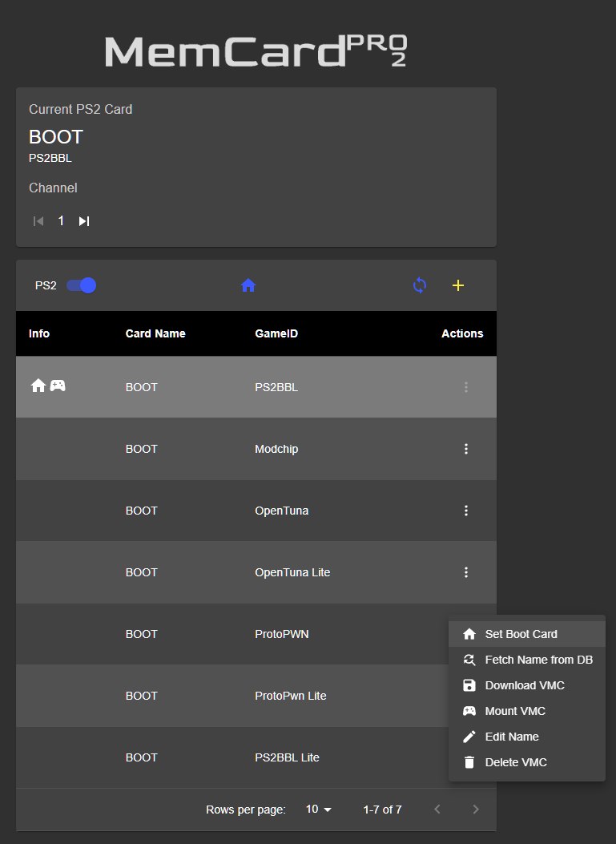Click the refresh card list icon

[x=420, y=285]
